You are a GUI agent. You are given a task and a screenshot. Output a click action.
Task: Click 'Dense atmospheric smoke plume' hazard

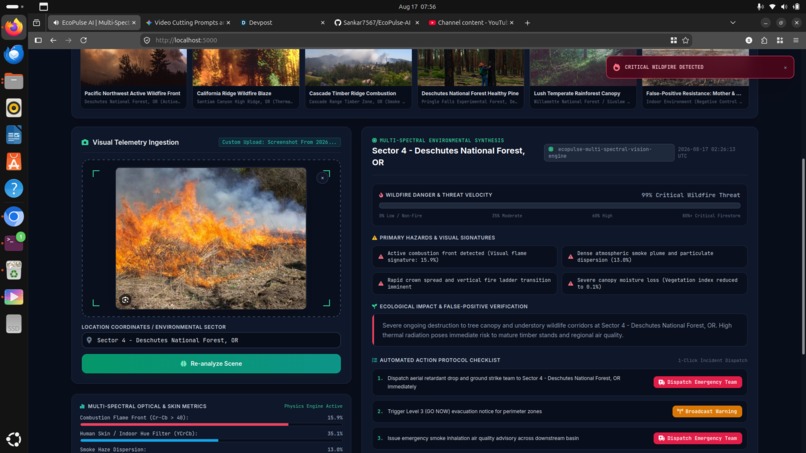(654, 257)
